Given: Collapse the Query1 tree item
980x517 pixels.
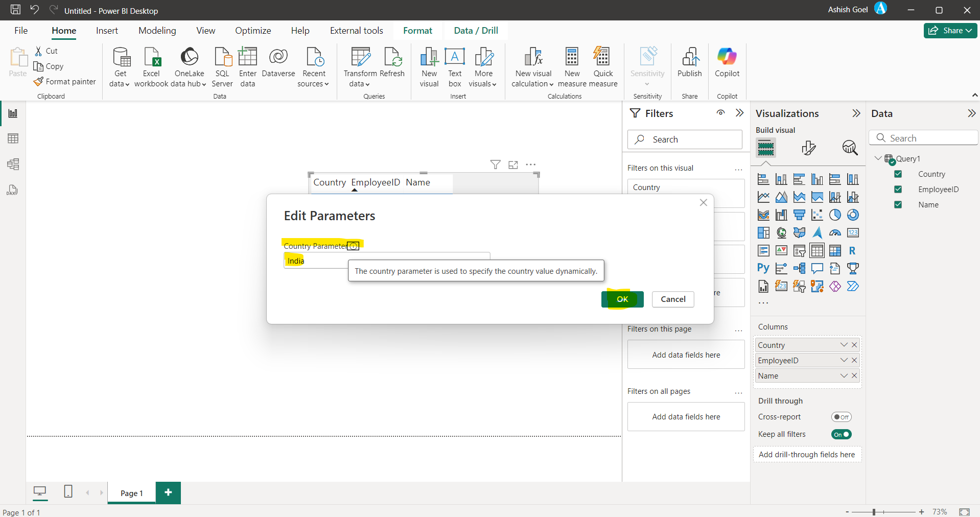Looking at the screenshot, I should click(x=878, y=158).
